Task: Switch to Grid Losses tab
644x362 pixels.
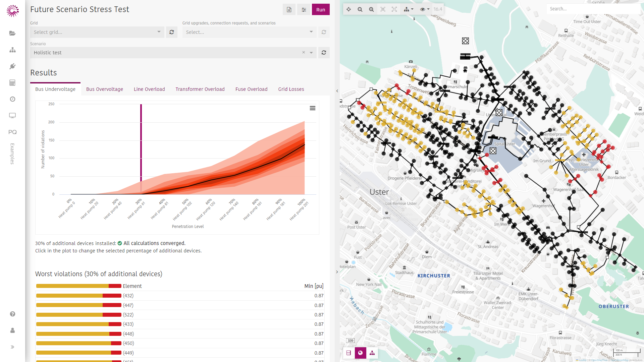Action: click(291, 89)
